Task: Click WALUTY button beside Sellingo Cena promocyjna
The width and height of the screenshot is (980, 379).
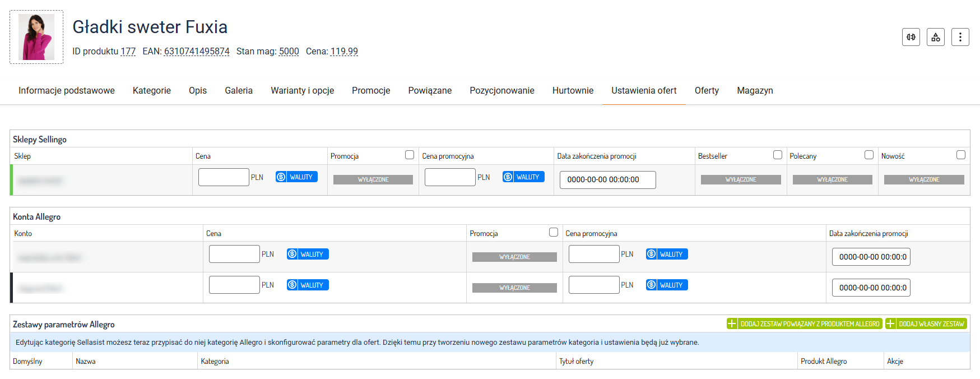Action: tap(523, 177)
